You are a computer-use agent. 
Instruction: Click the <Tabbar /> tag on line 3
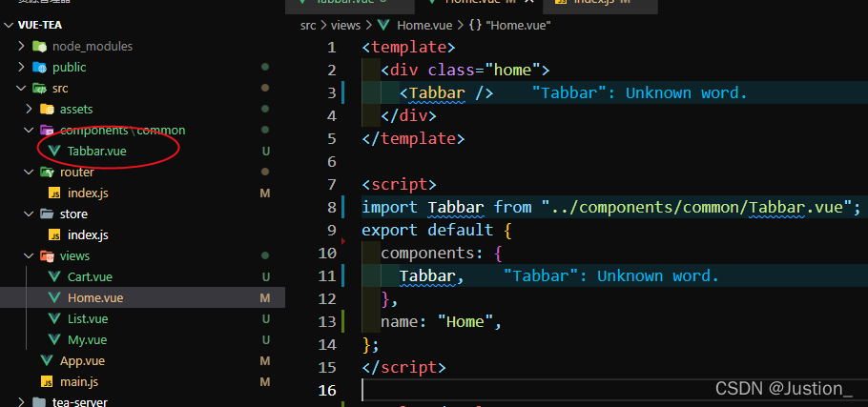coord(446,92)
